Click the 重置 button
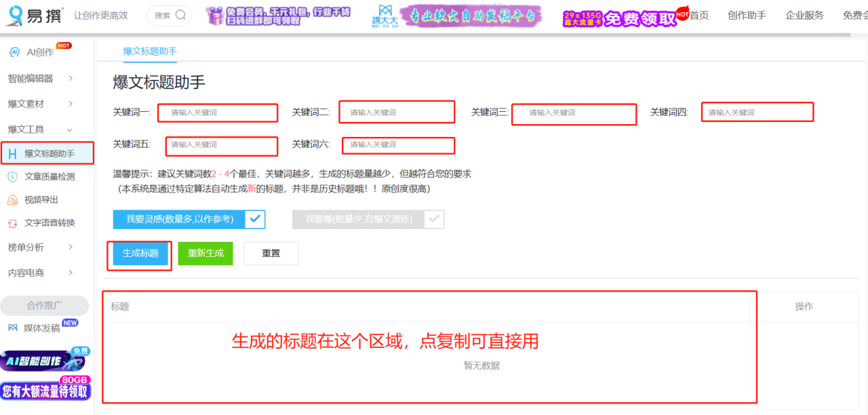Viewport: 868px width, 415px height. 271,254
